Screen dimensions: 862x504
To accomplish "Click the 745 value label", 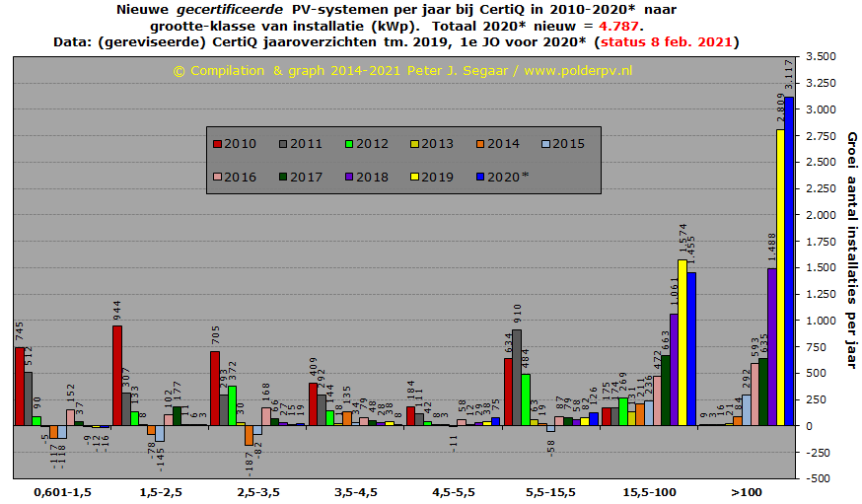I will point(20,332).
